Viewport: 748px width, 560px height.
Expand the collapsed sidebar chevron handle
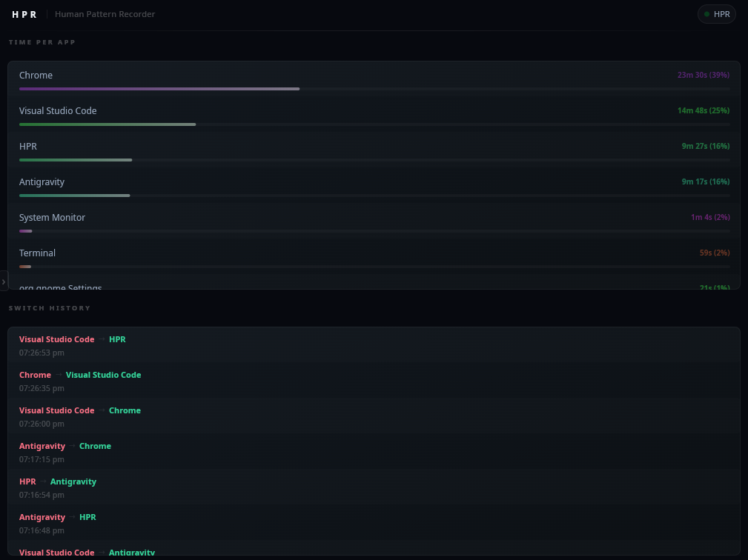click(x=4, y=281)
